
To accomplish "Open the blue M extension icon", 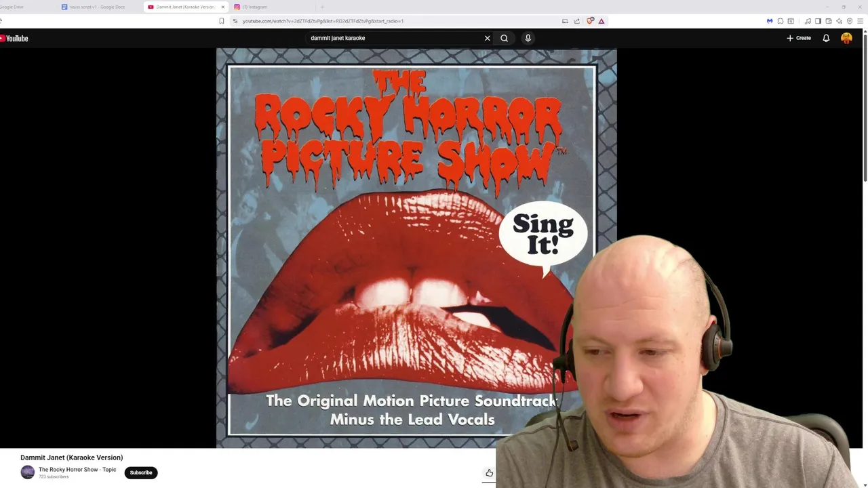I will coord(770,21).
